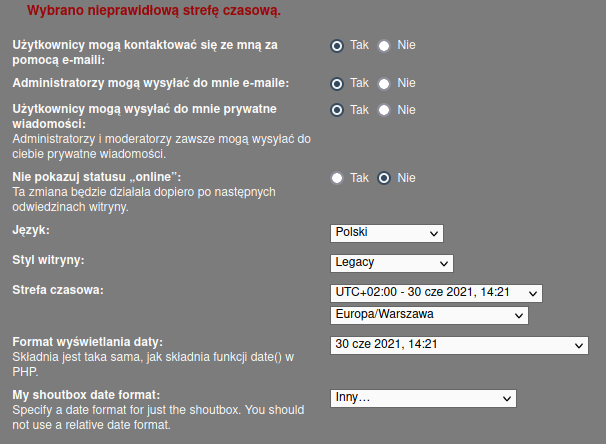This screenshot has width=606, height=444.
Task: Click the Tak label beside administrator e-mails
Action: click(359, 83)
